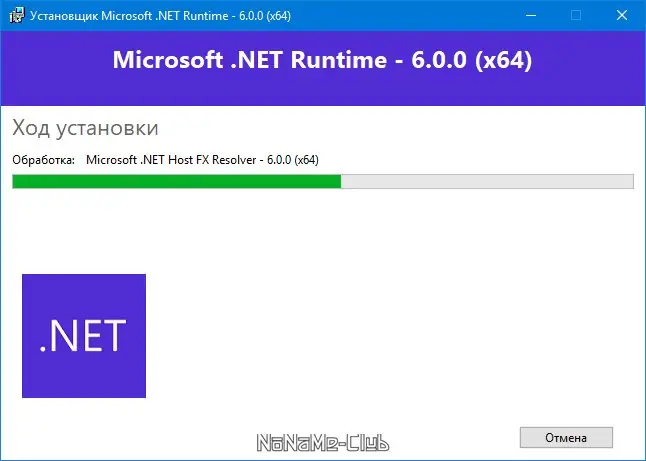Click the 'Обработка:' label
Screen dimensions: 646x461
[44, 160]
